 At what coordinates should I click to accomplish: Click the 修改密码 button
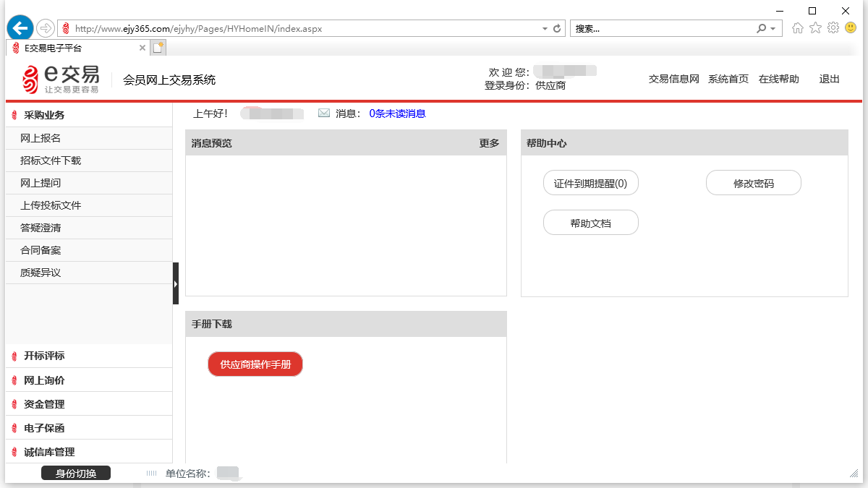point(754,183)
